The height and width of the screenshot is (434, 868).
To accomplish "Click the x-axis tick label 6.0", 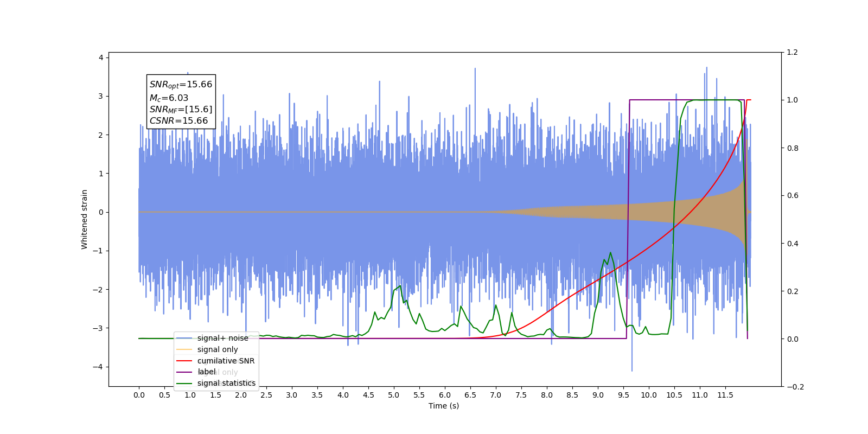I will point(445,395).
